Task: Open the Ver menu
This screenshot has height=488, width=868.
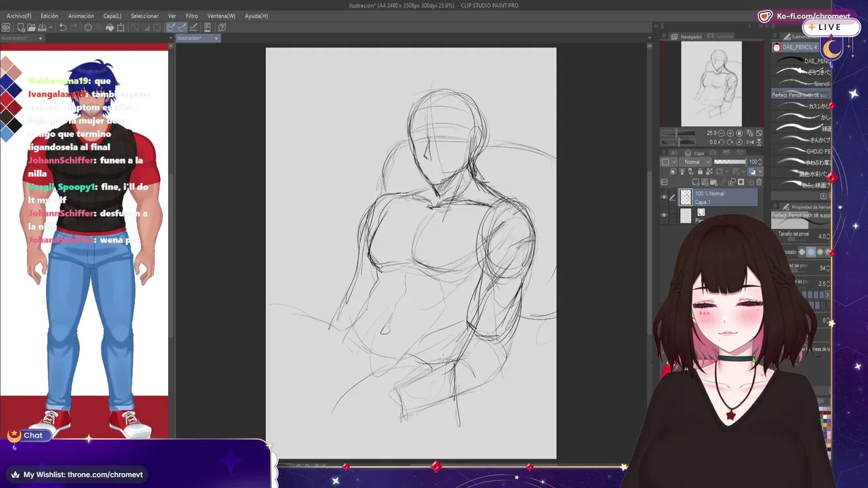Action: click(x=172, y=16)
